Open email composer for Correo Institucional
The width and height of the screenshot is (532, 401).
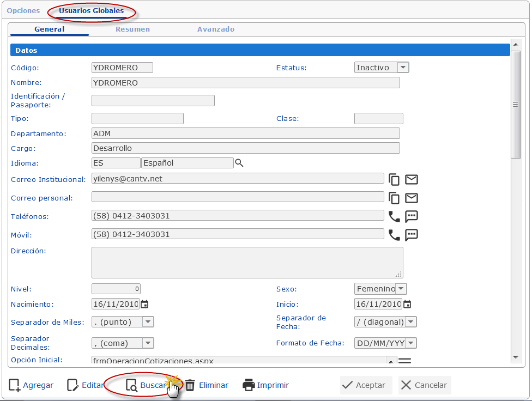click(412, 179)
